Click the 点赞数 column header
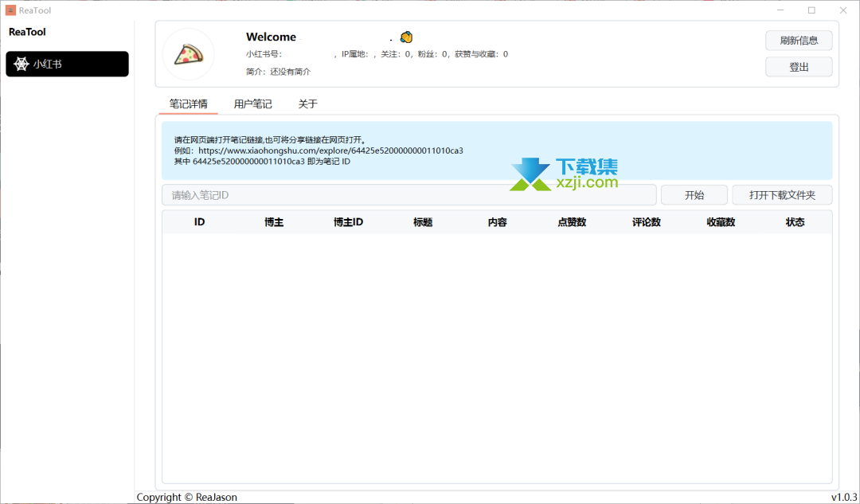 coord(572,222)
